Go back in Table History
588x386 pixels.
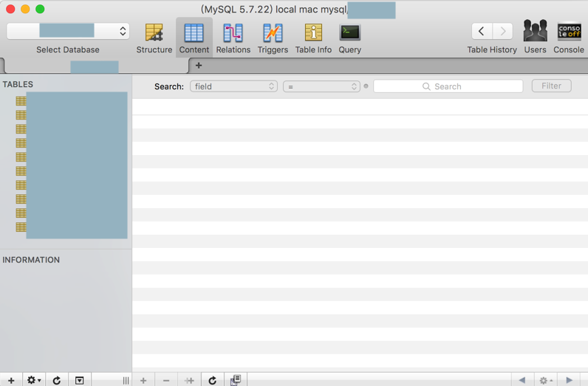pyautogui.click(x=482, y=31)
